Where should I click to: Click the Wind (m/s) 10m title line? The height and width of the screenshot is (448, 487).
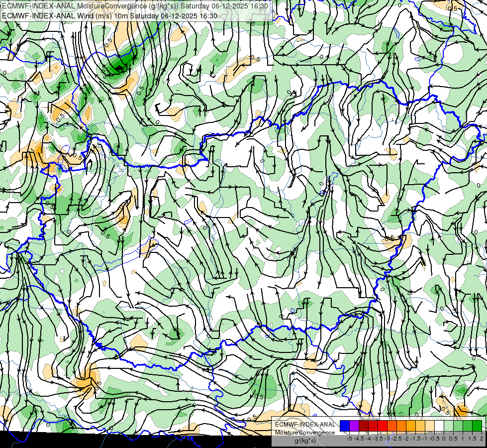coord(109,16)
